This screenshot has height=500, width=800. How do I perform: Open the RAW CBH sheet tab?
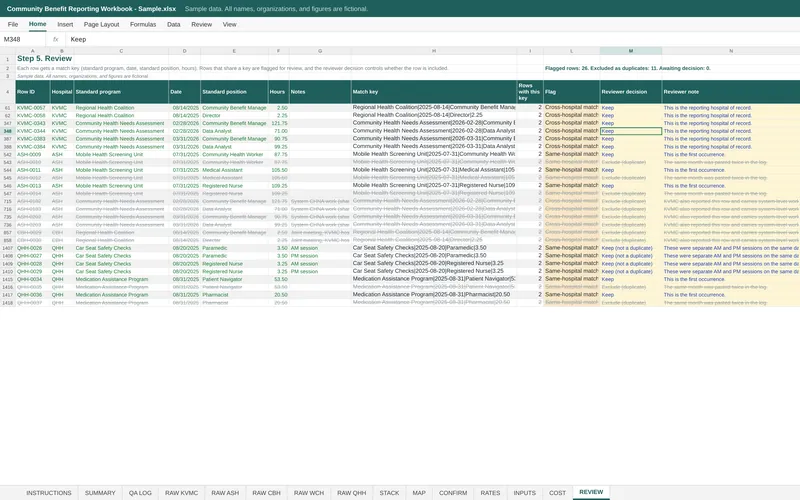click(266, 493)
